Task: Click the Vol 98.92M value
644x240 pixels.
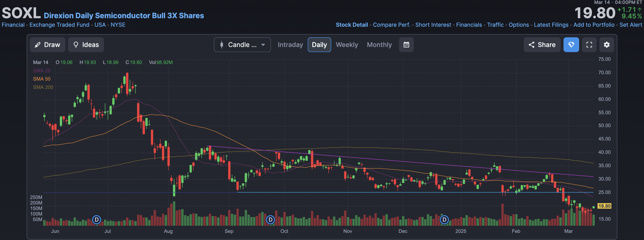Action: [x=161, y=62]
